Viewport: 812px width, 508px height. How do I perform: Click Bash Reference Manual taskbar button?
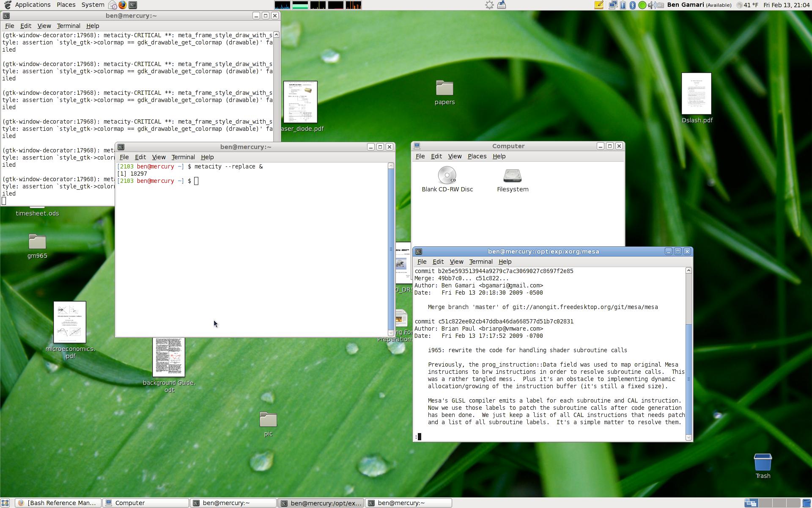click(x=58, y=503)
